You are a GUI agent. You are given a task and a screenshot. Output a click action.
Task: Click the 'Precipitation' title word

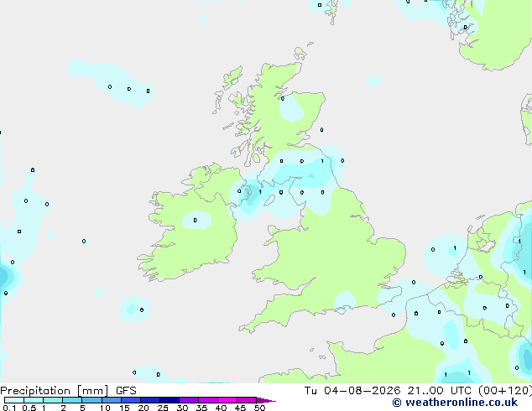35,391
